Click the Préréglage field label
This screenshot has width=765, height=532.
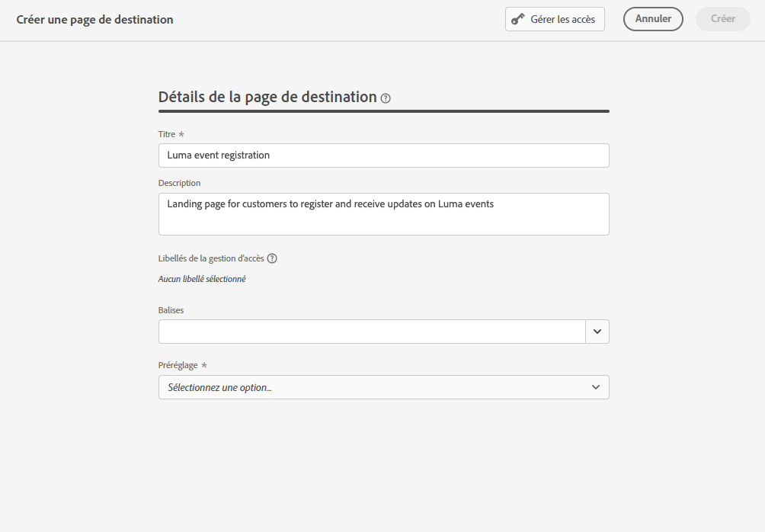click(178, 366)
